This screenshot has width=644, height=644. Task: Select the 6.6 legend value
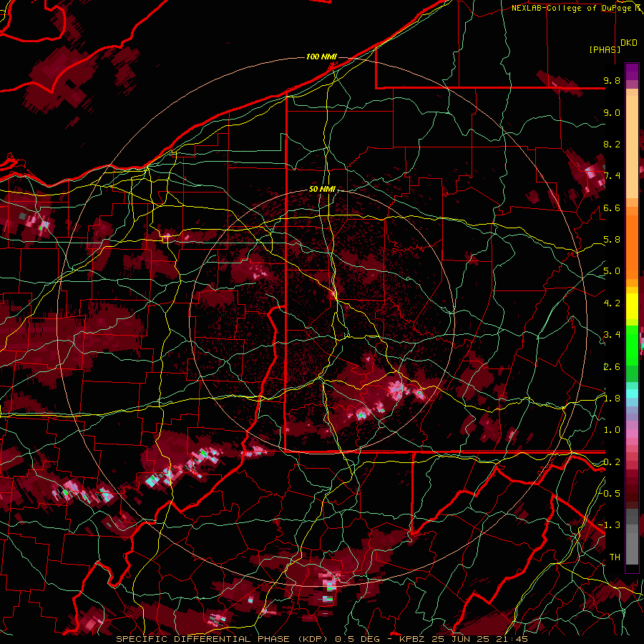[x=612, y=208]
